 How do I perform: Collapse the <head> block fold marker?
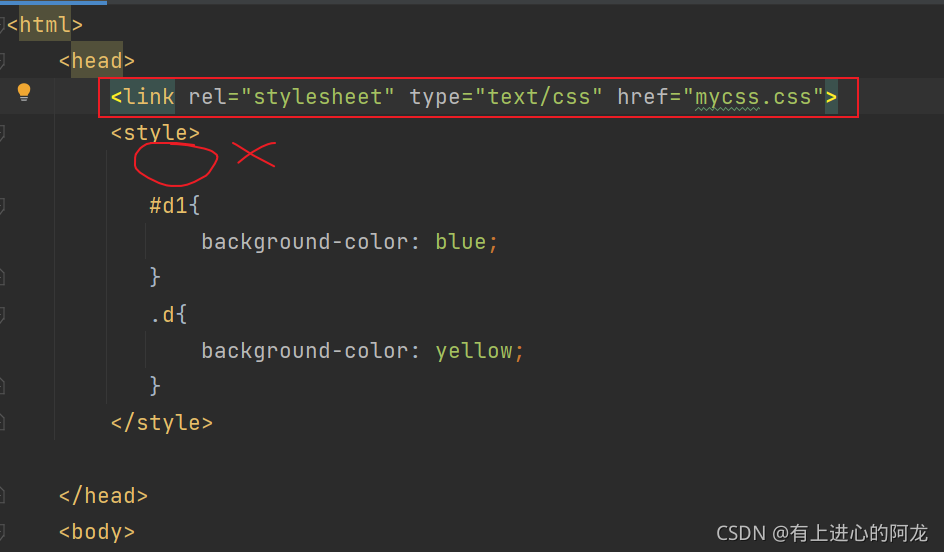tap(2, 61)
